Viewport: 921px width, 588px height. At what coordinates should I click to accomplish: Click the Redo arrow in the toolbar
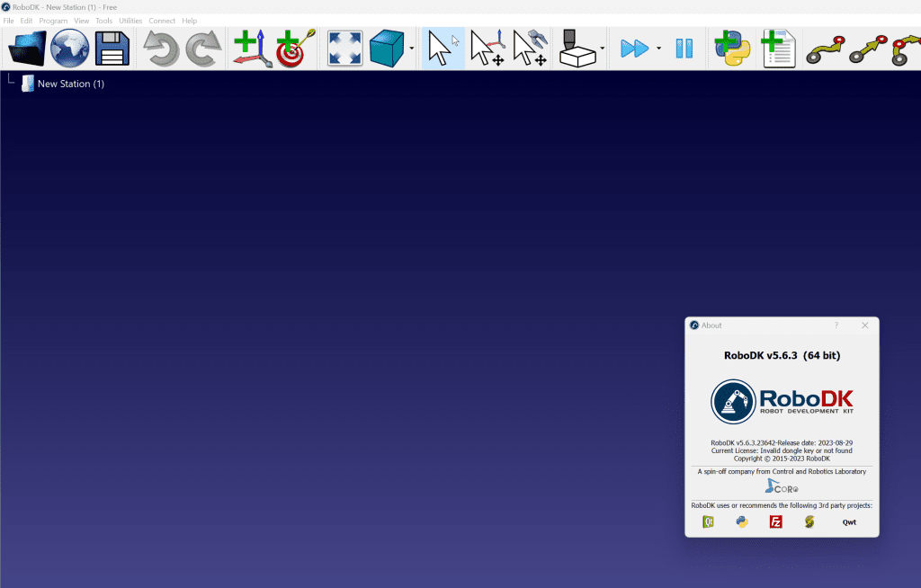click(x=203, y=49)
